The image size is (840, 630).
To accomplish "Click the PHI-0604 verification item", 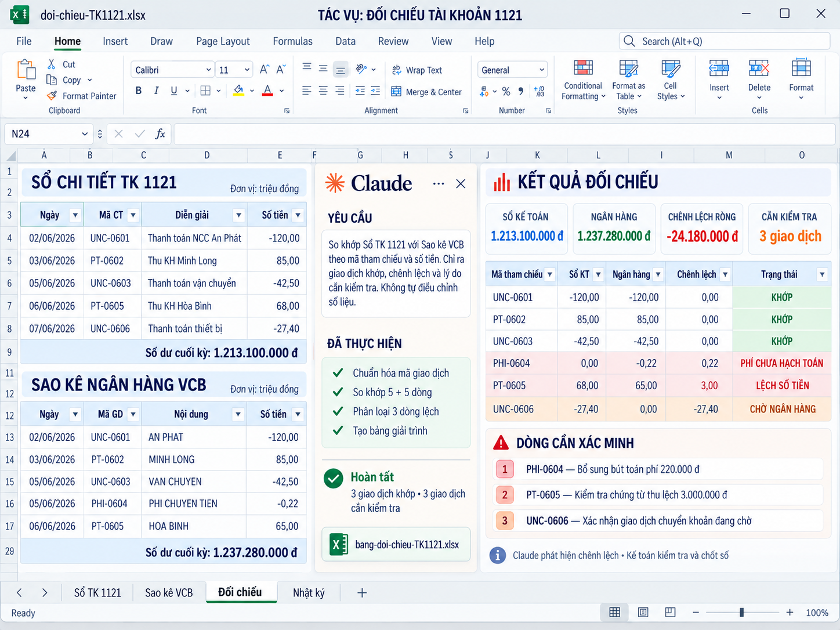I will pos(658,469).
